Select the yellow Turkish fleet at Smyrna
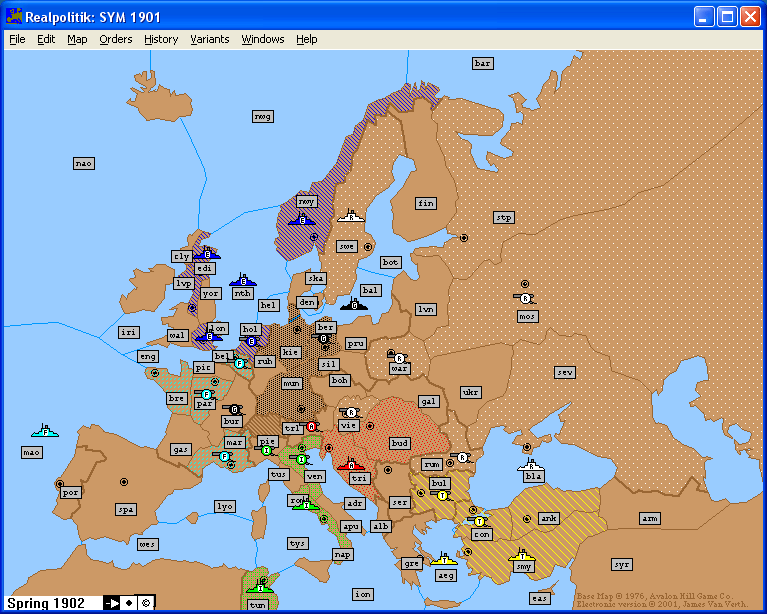767x614 pixels. pos(522,556)
